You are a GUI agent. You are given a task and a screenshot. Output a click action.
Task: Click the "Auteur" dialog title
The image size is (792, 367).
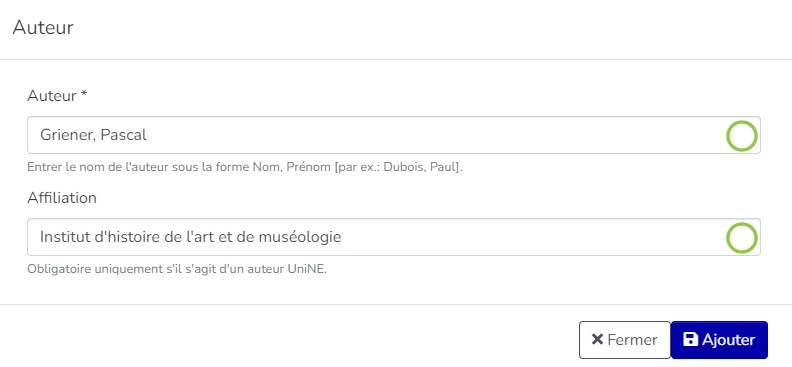[43, 27]
